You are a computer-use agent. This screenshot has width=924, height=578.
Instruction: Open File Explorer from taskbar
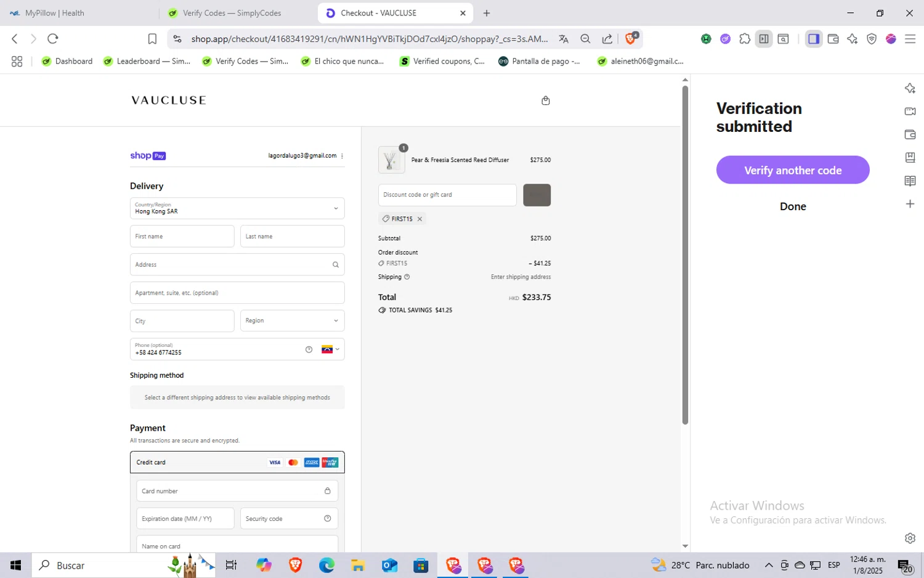coord(358,565)
